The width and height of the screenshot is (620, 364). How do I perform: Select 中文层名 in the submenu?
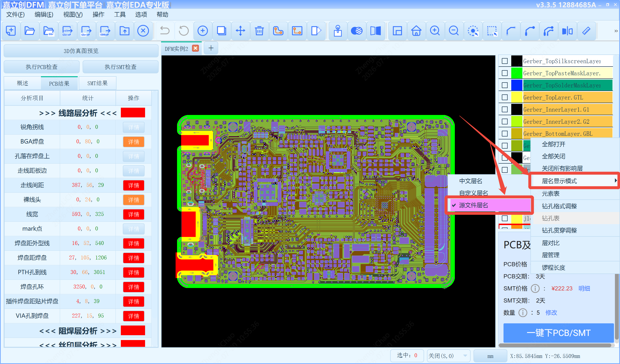point(470,181)
